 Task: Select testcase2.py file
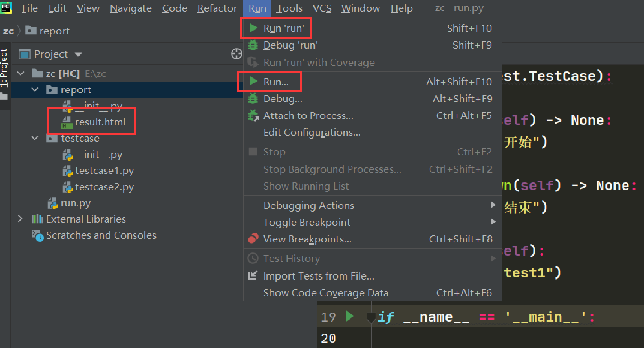click(x=104, y=187)
